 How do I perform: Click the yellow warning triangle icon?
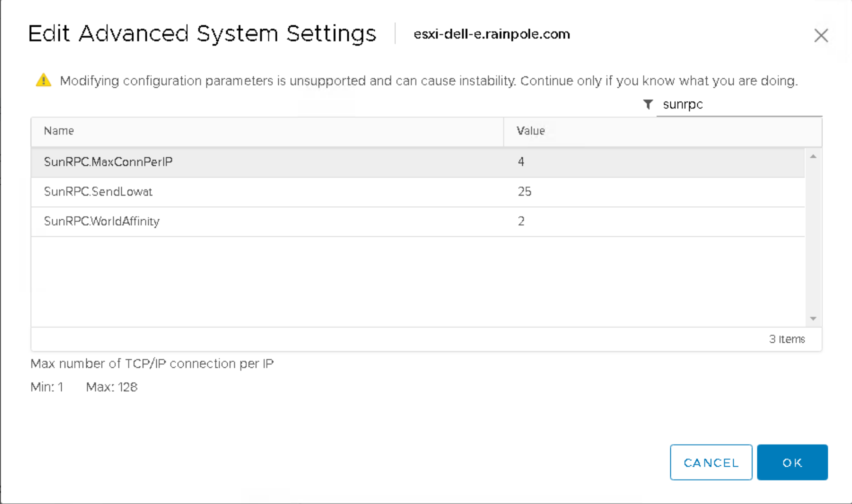click(43, 80)
